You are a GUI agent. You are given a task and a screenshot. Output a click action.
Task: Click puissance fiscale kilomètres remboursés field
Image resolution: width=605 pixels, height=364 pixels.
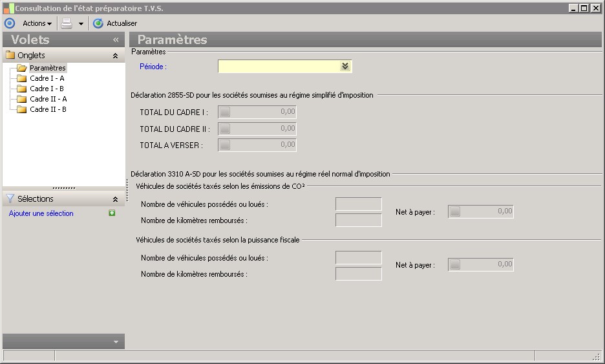coord(358,274)
